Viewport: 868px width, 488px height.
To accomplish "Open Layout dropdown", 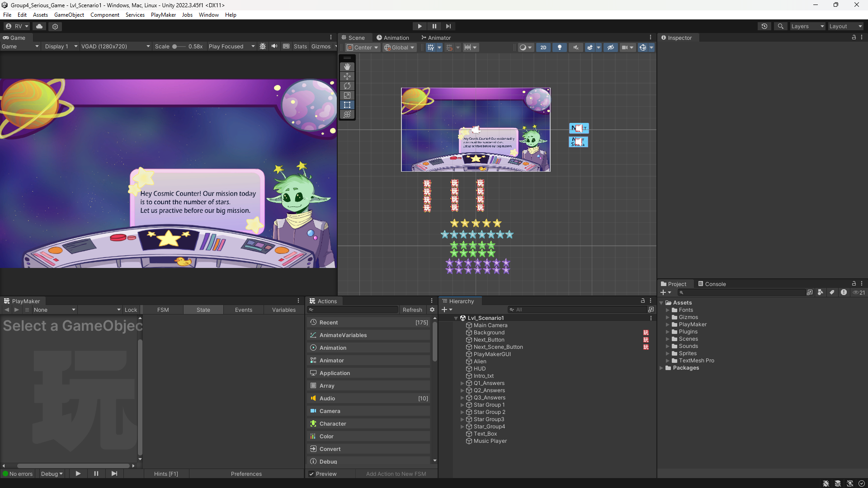I will click(x=845, y=26).
